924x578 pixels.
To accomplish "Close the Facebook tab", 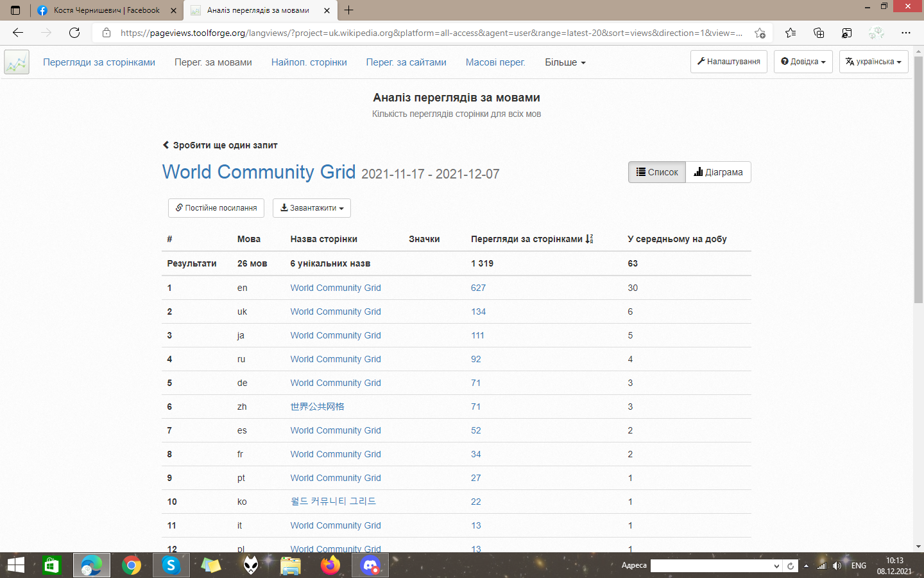I will pos(173,10).
